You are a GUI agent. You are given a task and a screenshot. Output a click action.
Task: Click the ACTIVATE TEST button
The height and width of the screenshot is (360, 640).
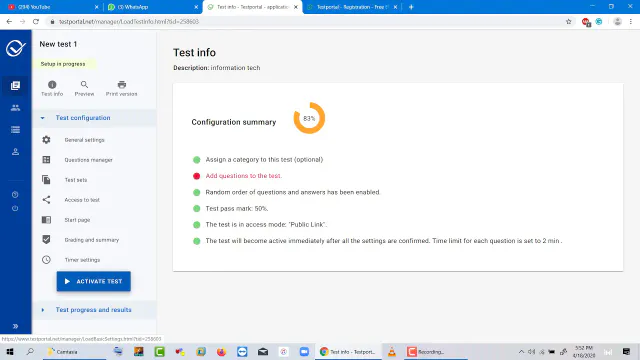pos(93,281)
